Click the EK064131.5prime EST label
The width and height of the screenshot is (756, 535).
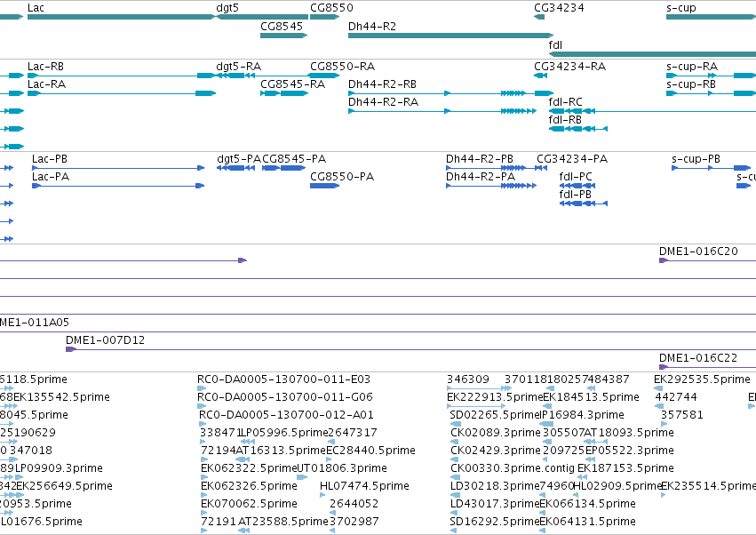[587, 522]
